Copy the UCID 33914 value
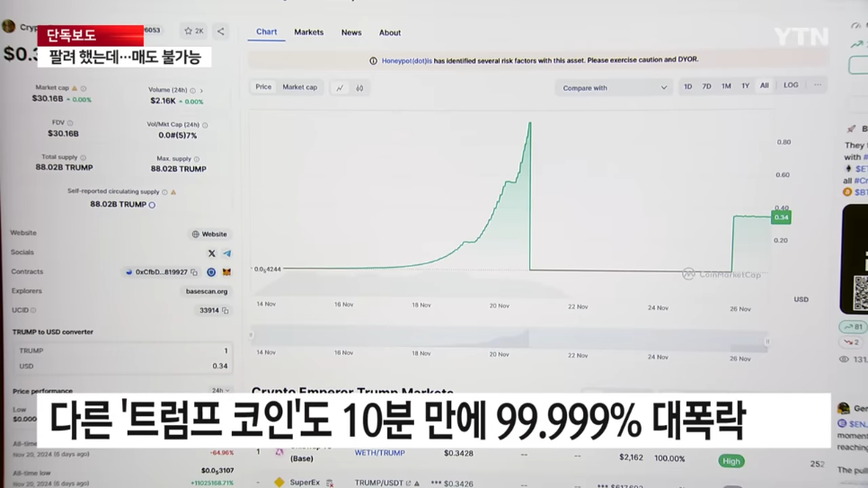This screenshot has height=488, width=868. [226, 311]
